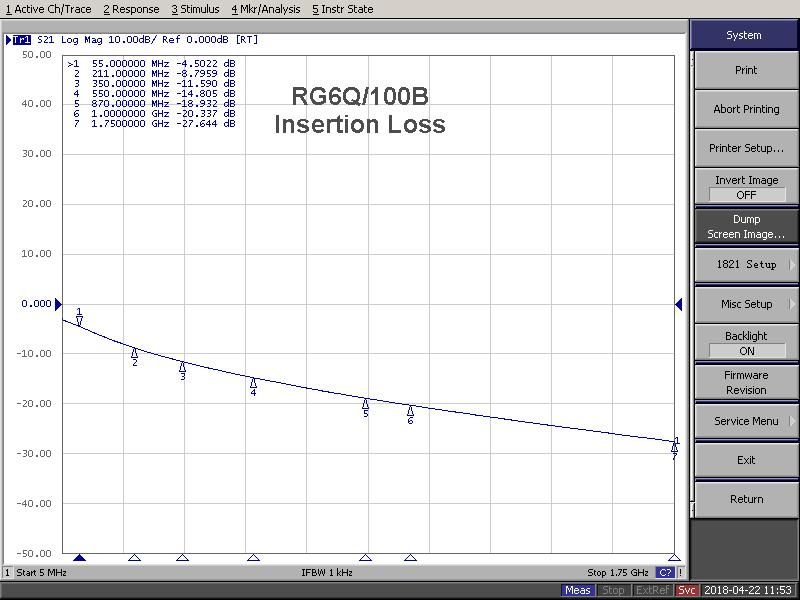Click the right reference level pointer
The height and width of the screenshot is (600, 800).
tap(679, 305)
